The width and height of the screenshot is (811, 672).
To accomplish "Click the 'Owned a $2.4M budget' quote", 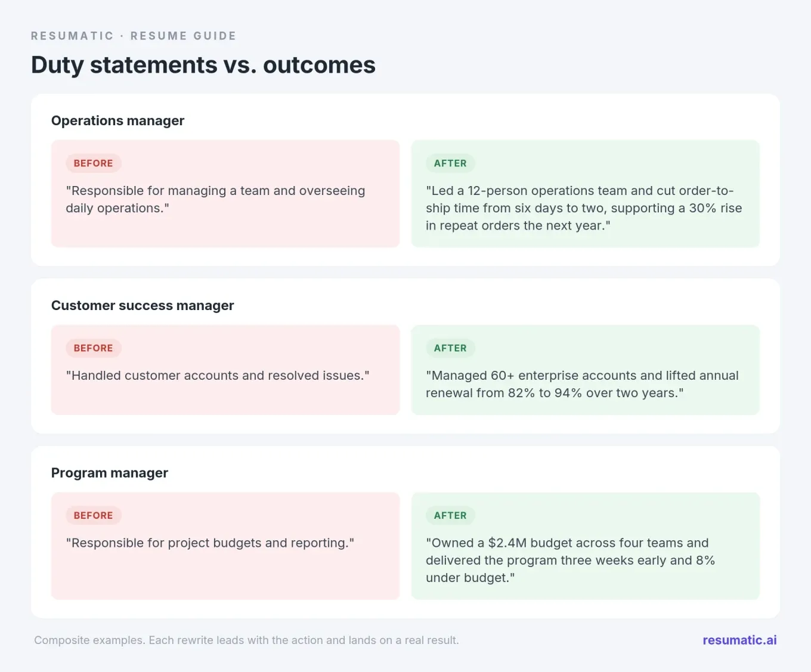I will point(570,560).
